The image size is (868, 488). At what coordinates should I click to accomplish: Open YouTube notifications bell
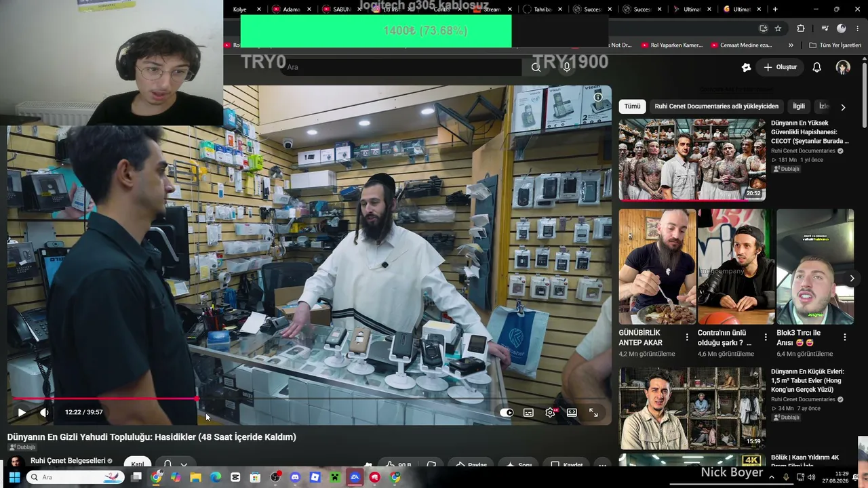(817, 67)
